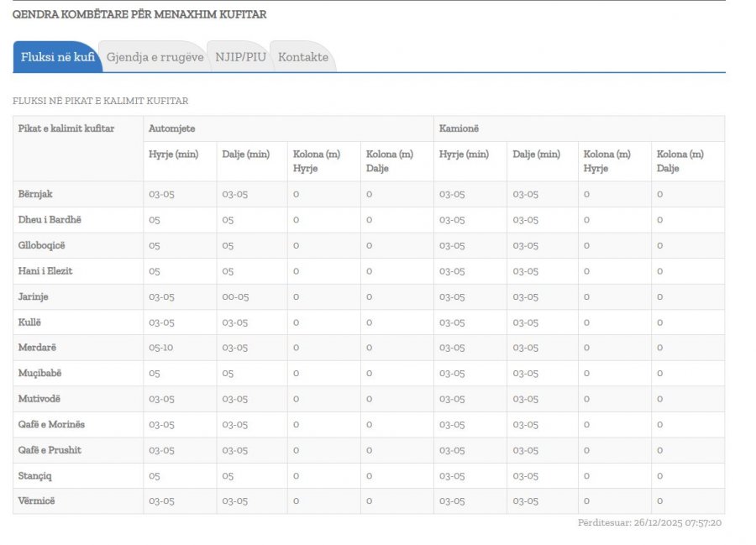The height and width of the screenshot is (545, 756).
Task: Go to the Kontakte tab
Action: coord(303,57)
